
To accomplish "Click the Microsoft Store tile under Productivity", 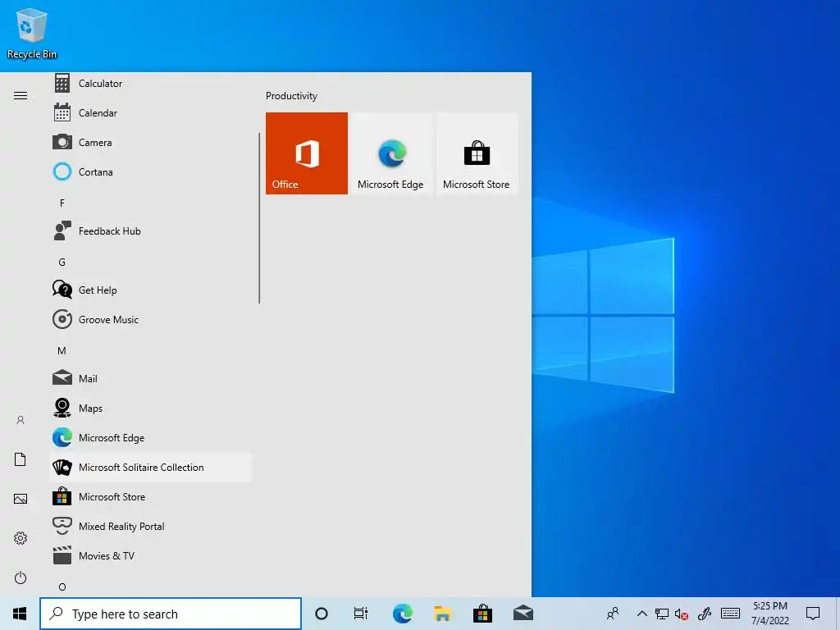I will click(x=477, y=153).
